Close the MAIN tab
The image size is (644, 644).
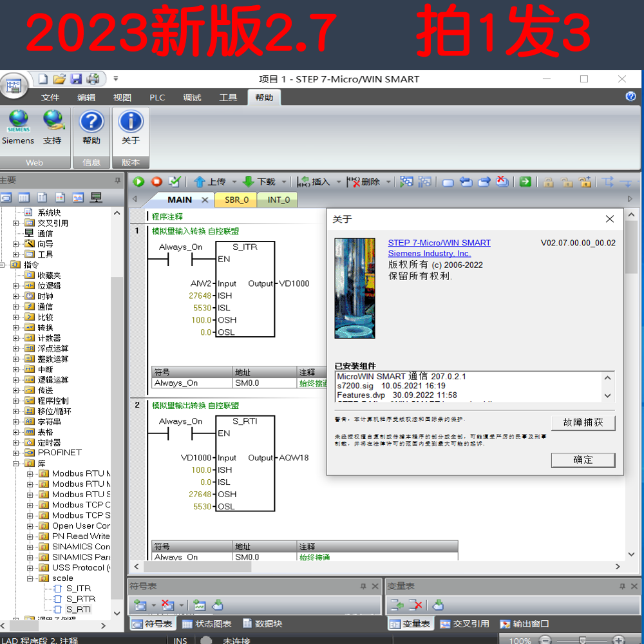pos(205,200)
